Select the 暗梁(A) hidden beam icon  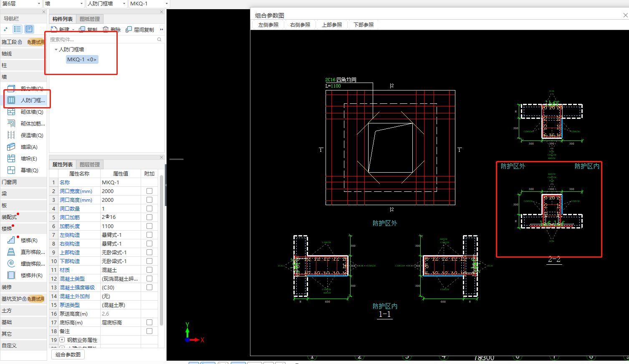[11, 147]
